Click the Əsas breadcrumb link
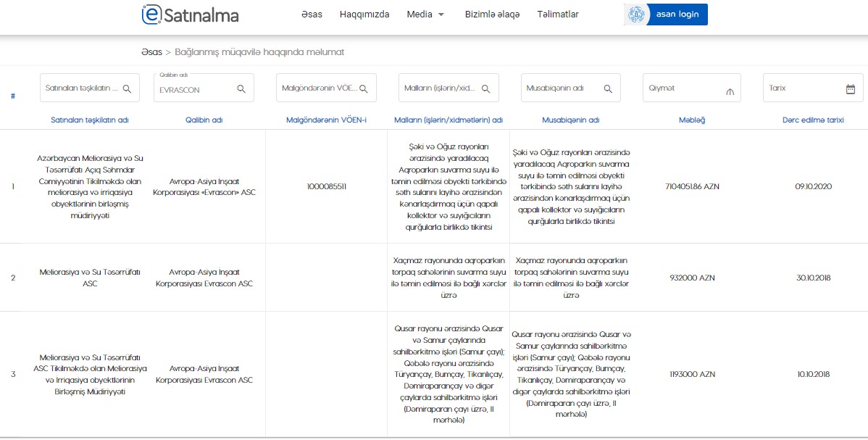The image size is (868, 440). [x=151, y=52]
